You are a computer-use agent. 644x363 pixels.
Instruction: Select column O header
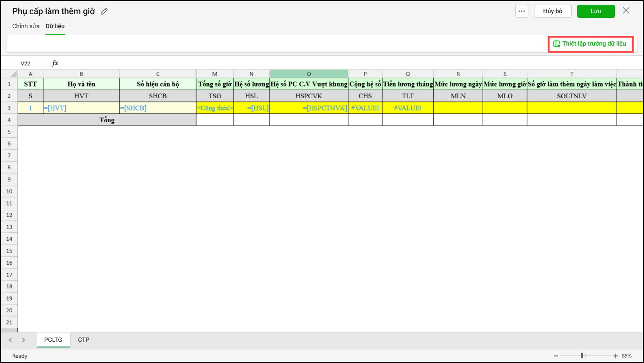[x=309, y=74]
